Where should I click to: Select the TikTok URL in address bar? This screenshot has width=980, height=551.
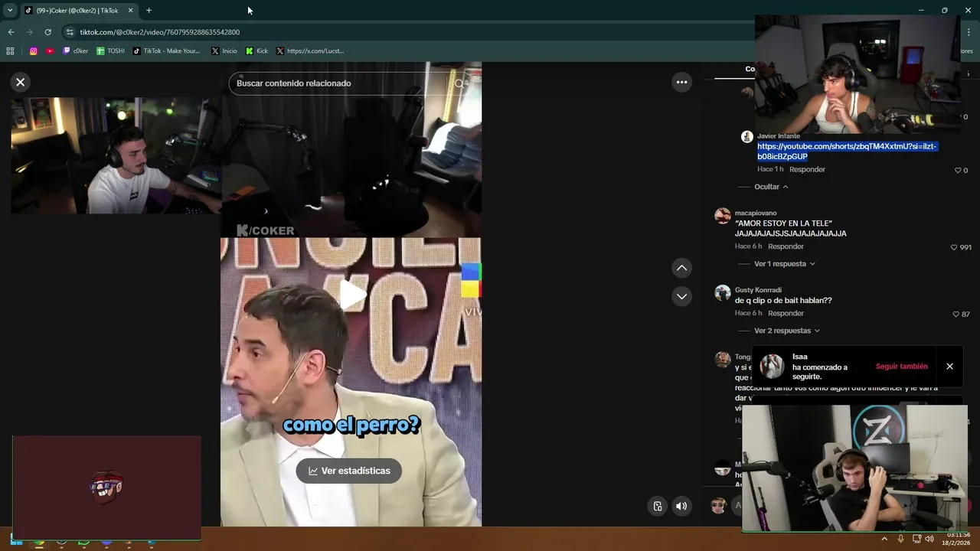pos(160,32)
